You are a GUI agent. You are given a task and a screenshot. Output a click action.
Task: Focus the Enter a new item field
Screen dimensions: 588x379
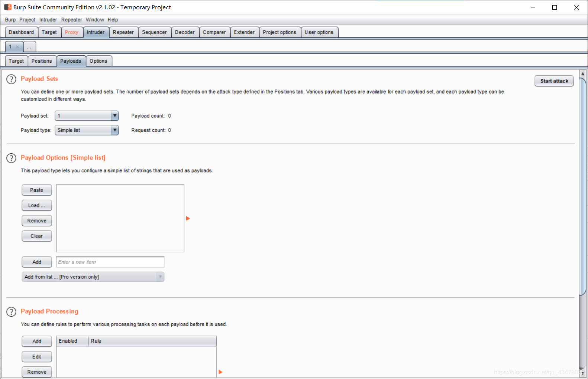click(110, 262)
